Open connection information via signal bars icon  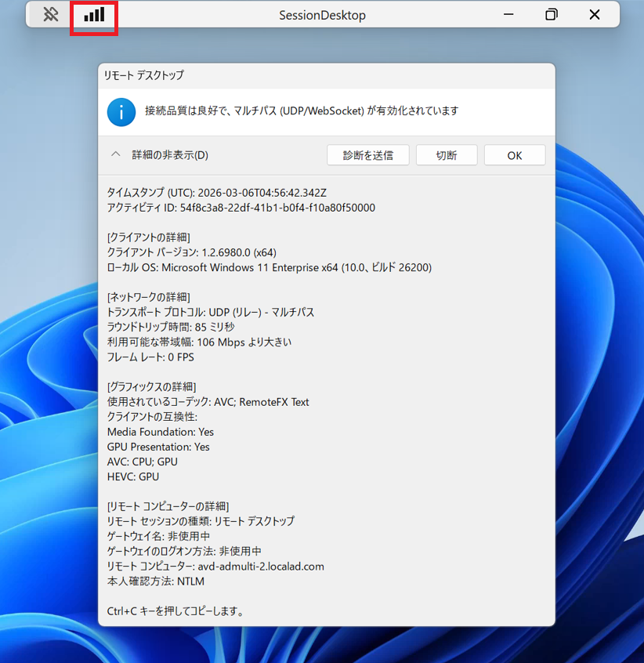pyautogui.click(x=94, y=15)
